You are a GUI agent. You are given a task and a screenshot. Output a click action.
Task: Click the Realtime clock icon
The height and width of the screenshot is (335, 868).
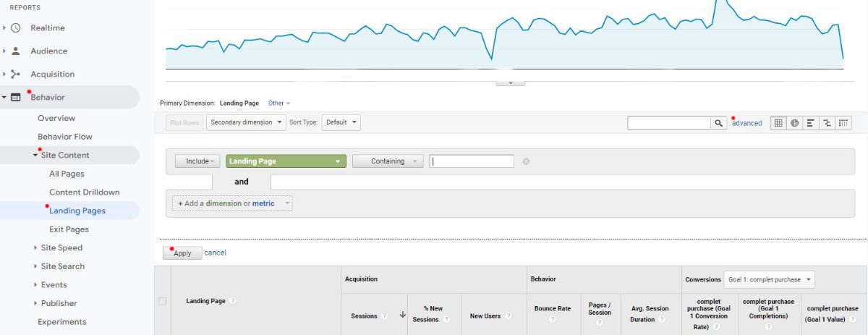point(16,28)
